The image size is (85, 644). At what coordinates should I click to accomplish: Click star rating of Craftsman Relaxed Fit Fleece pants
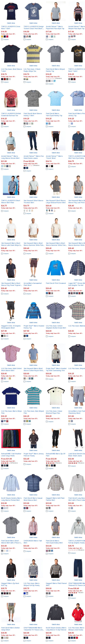[x=73, y=593]
